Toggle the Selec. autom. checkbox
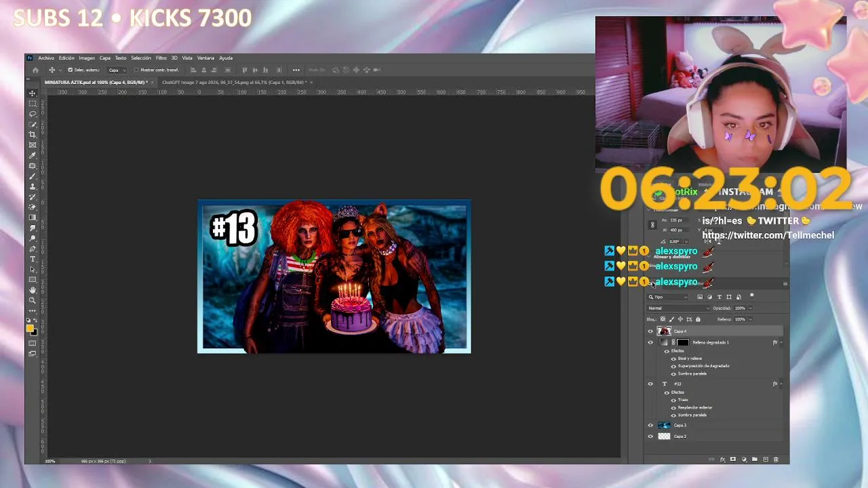This screenshot has width=868, height=488. pos(70,70)
